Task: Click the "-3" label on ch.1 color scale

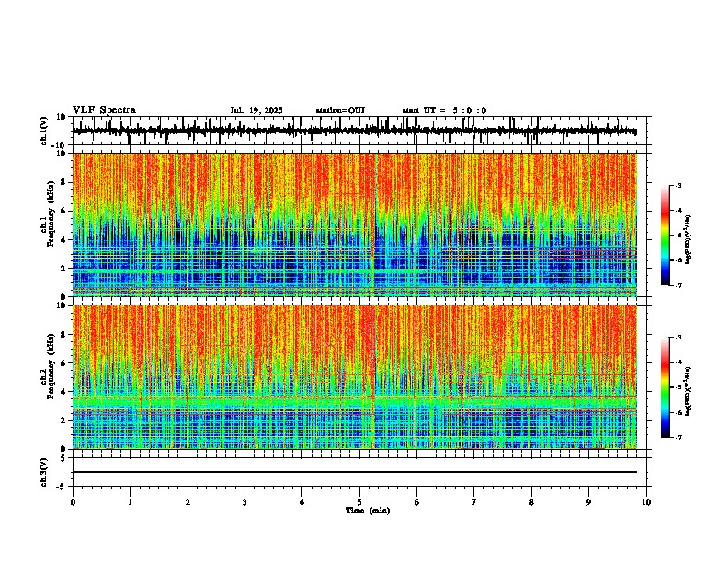Action: pyautogui.click(x=677, y=185)
